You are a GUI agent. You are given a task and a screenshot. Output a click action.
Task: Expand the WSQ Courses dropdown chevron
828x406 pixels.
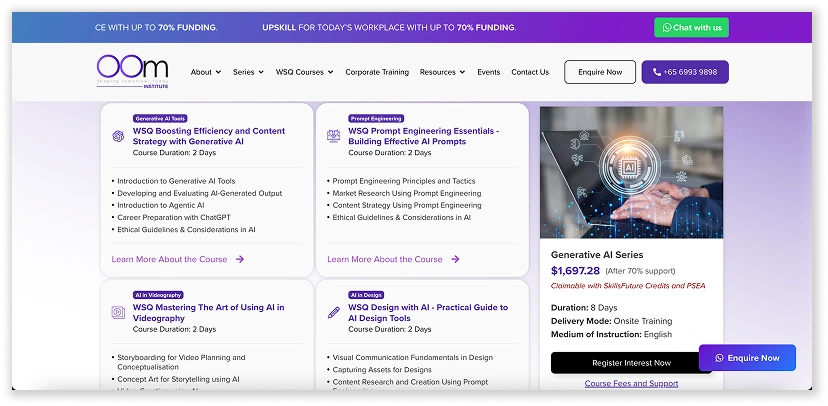coord(331,72)
